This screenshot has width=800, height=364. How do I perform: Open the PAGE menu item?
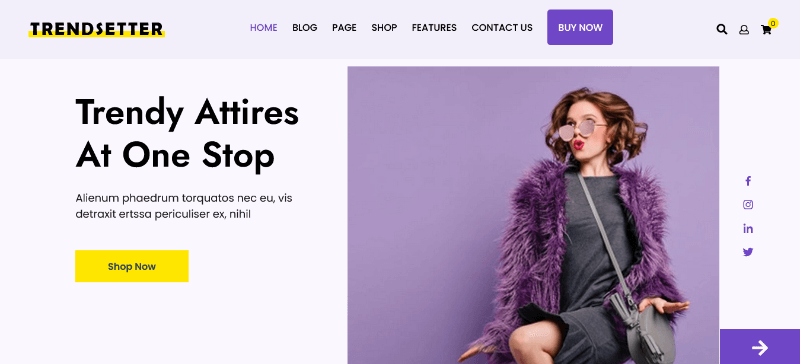point(344,28)
